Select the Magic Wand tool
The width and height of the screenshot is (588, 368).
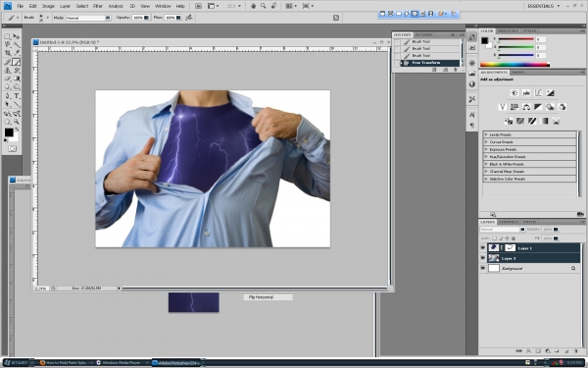[17, 45]
